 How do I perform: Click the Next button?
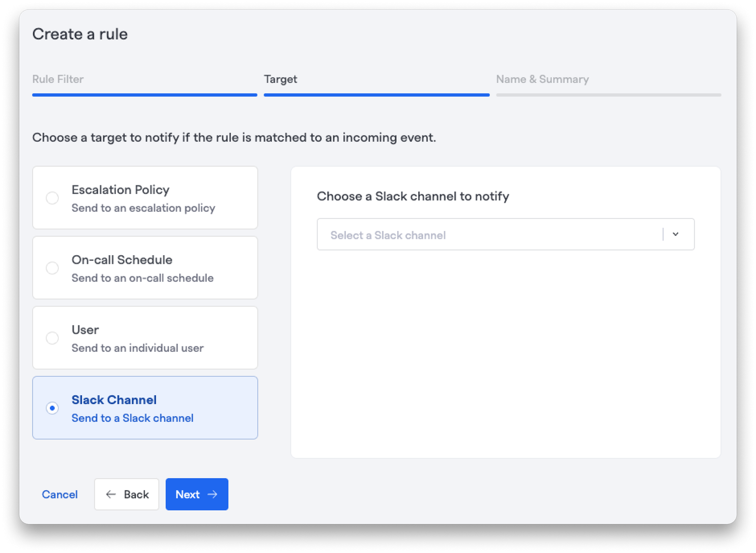coord(197,494)
